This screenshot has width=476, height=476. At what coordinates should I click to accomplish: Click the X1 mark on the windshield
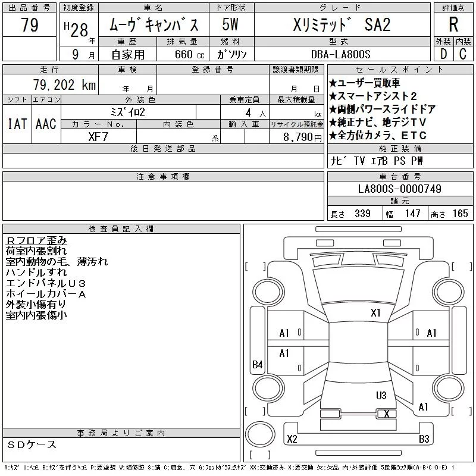tap(375, 312)
